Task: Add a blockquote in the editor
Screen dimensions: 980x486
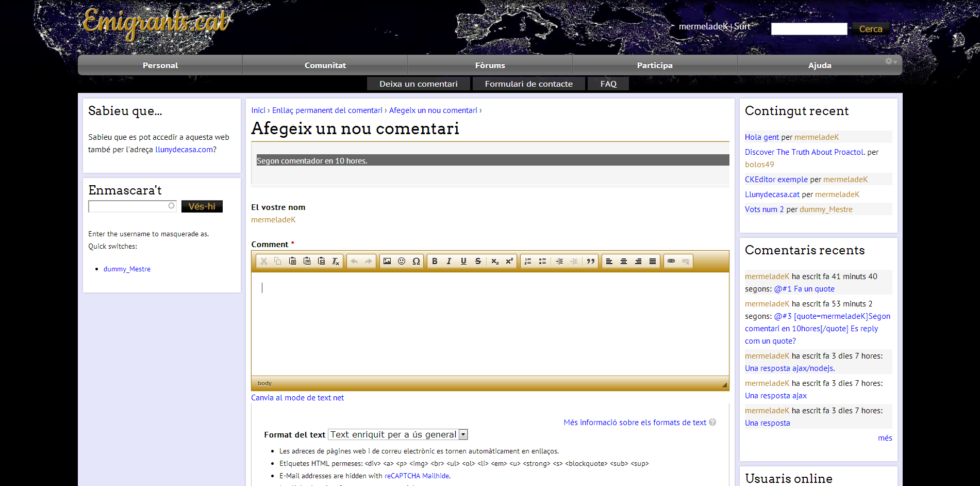Action: tap(591, 261)
